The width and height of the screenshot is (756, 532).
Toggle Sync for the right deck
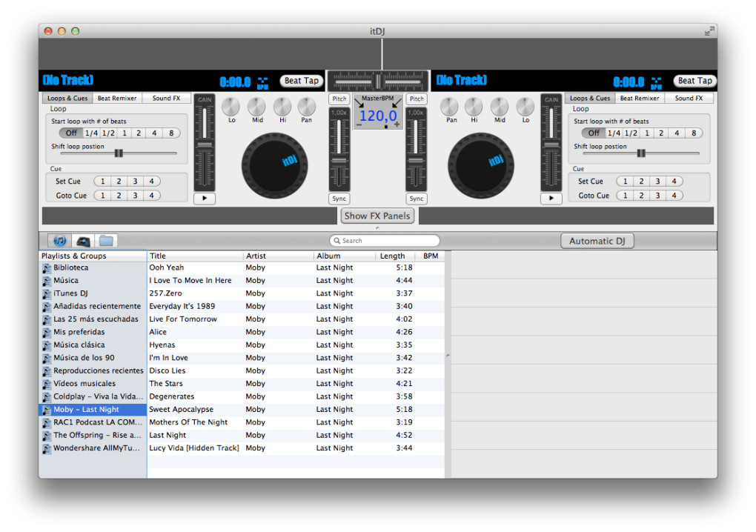(417, 199)
